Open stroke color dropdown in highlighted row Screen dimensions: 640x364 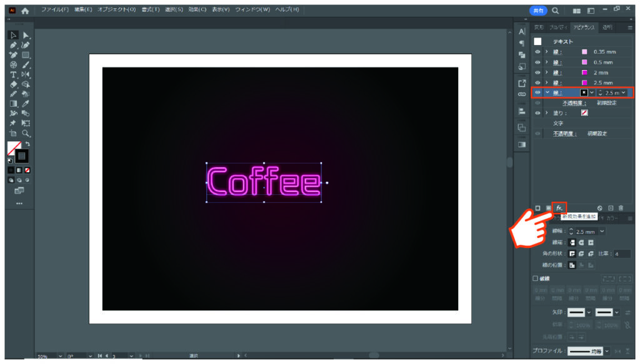pyautogui.click(x=591, y=93)
